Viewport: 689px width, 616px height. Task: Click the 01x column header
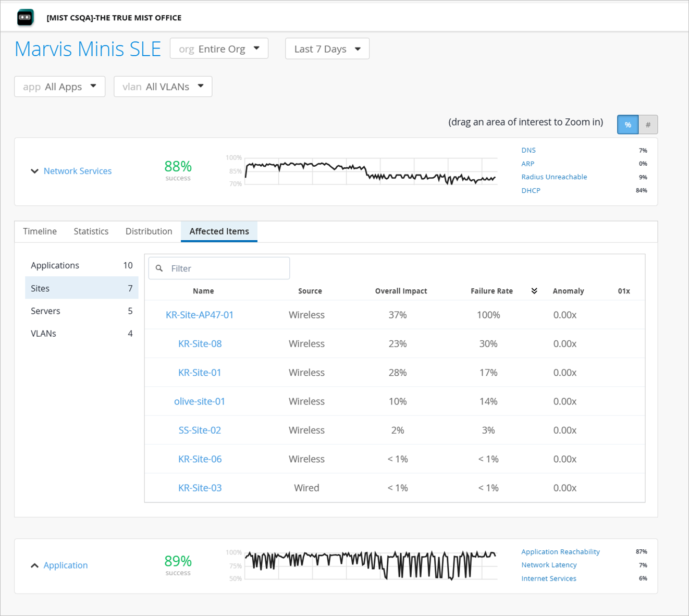click(x=624, y=291)
